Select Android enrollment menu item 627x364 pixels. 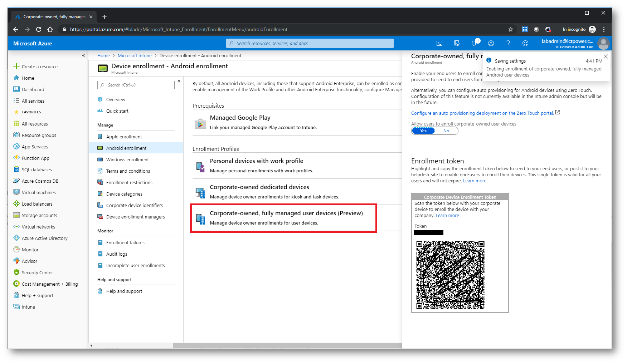[136, 148]
